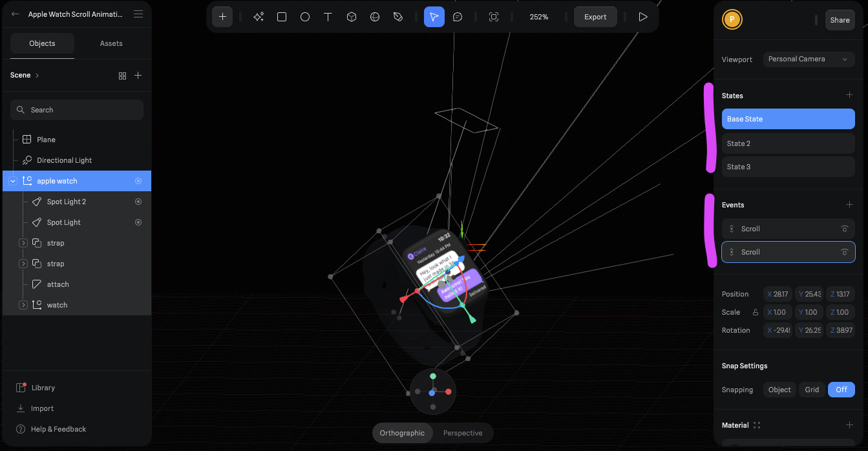Click the Share button
Screen dimensions: 868x451
(840, 20)
